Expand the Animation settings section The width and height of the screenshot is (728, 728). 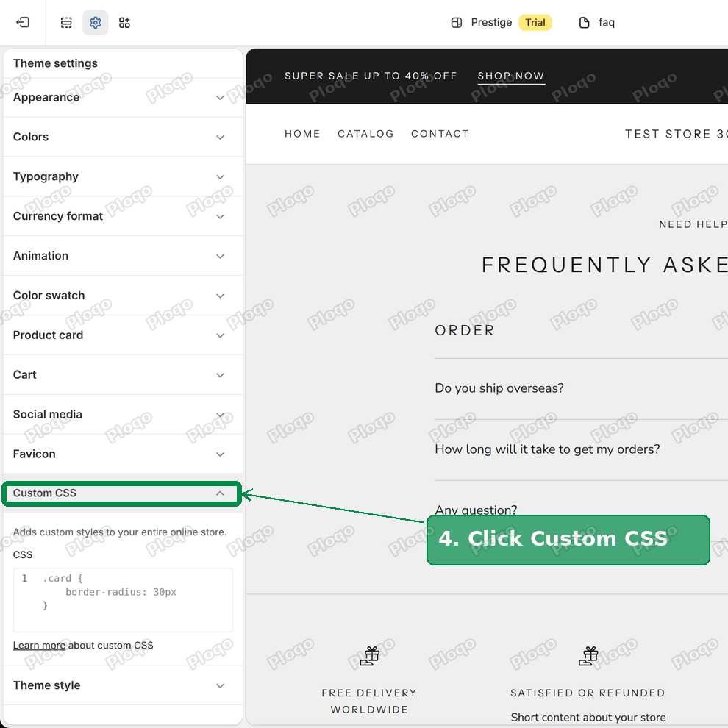click(123, 256)
